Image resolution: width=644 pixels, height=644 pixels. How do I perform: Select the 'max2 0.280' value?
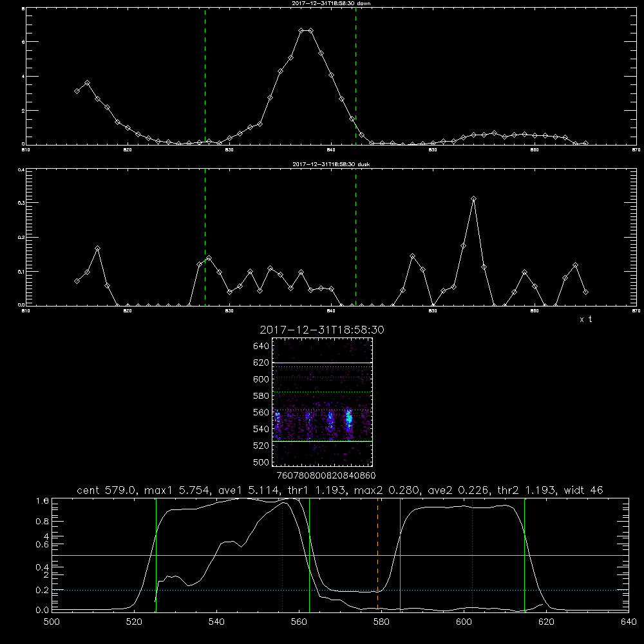[386, 490]
